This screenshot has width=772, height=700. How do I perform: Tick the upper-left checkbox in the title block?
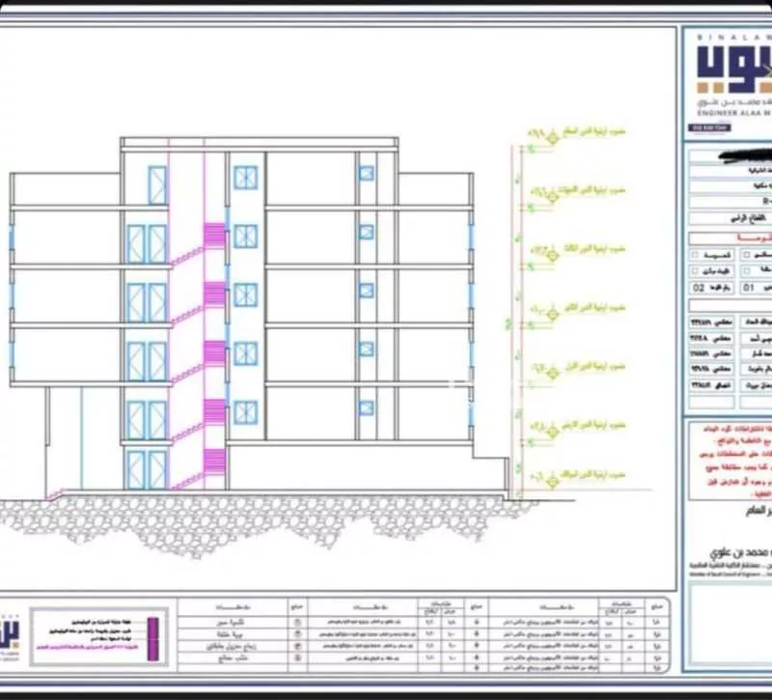[x=693, y=254]
